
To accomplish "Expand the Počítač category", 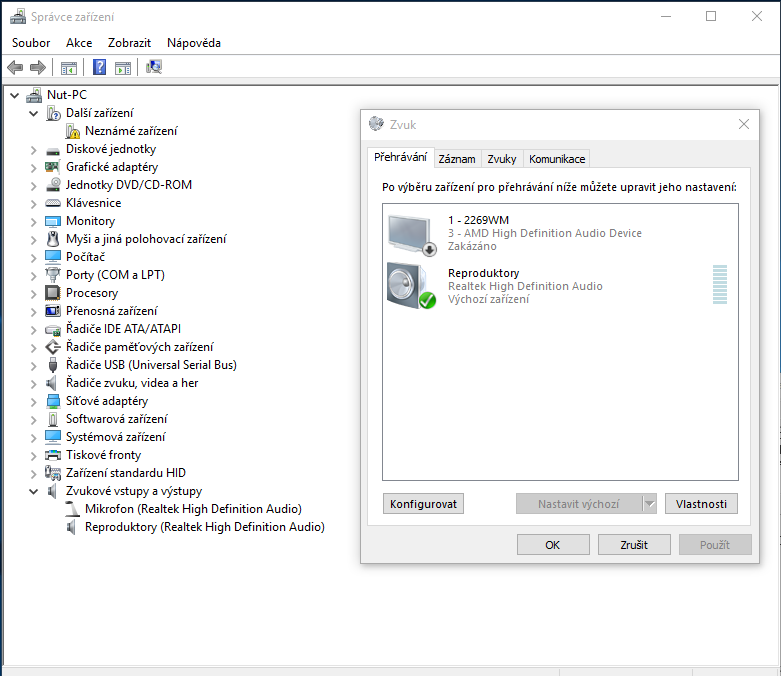I will pos(34,258).
